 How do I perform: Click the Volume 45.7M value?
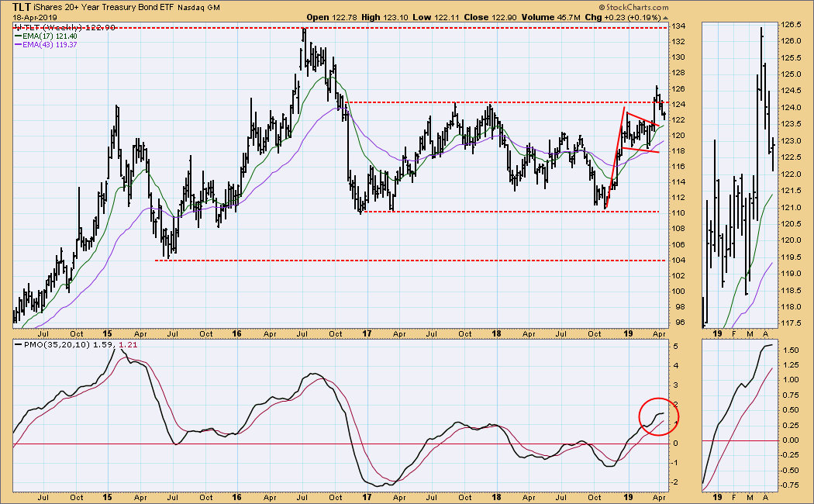point(550,17)
